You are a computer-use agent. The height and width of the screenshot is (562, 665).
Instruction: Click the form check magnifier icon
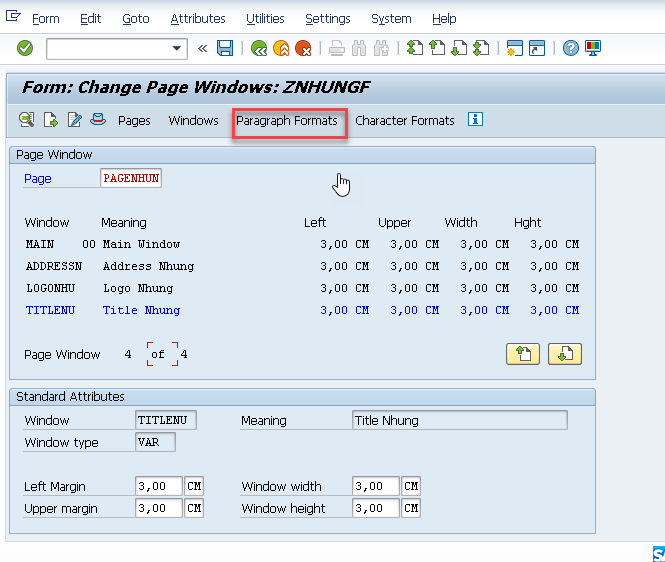[x=27, y=120]
